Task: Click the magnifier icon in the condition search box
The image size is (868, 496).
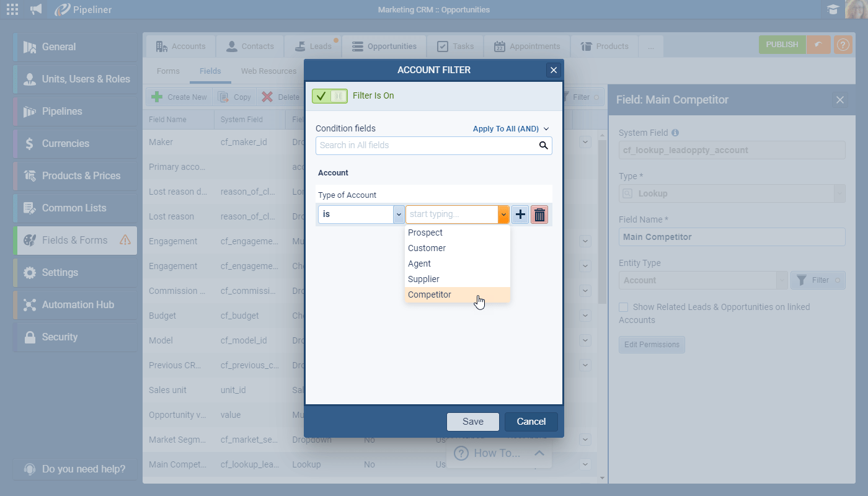Action: tap(544, 145)
